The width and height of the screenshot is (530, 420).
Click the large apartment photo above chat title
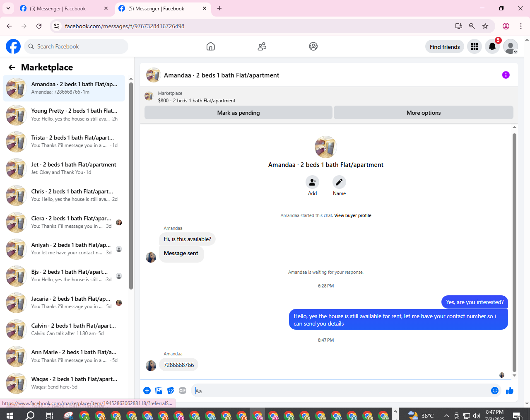(x=325, y=147)
